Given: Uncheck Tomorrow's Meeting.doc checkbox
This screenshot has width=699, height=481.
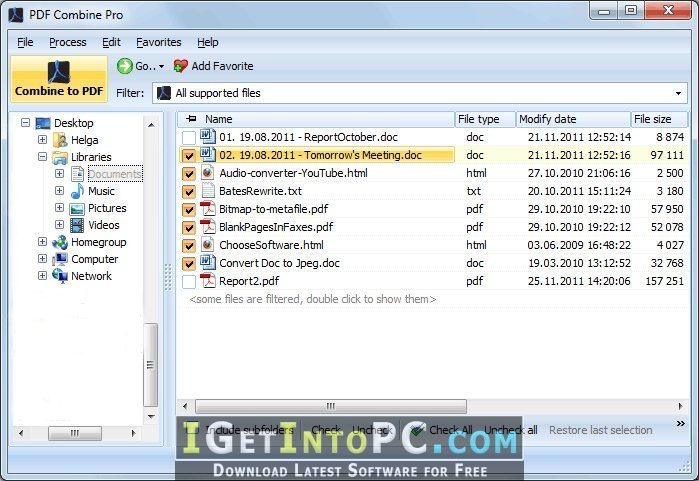Looking at the screenshot, I should pos(189,156).
